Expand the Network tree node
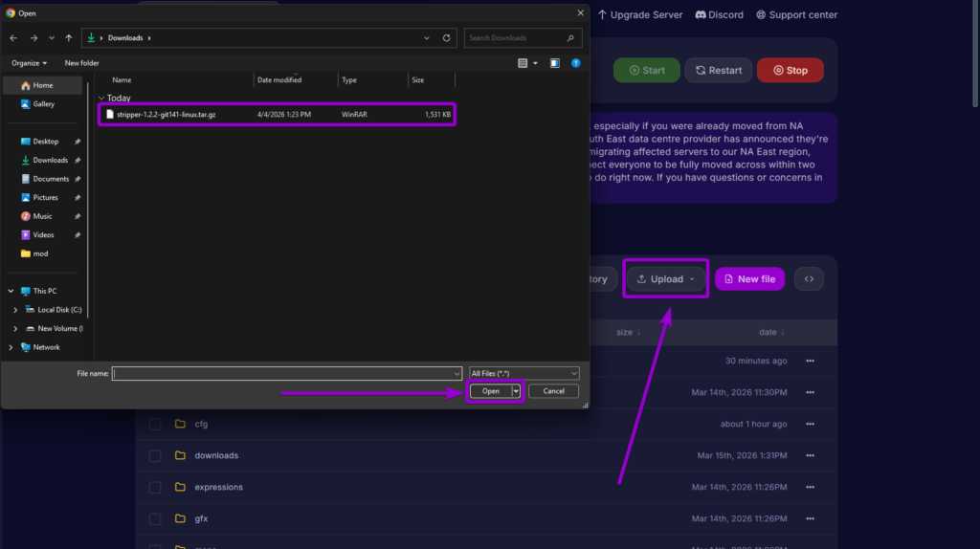The height and width of the screenshot is (549, 980). [x=11, y=347]
